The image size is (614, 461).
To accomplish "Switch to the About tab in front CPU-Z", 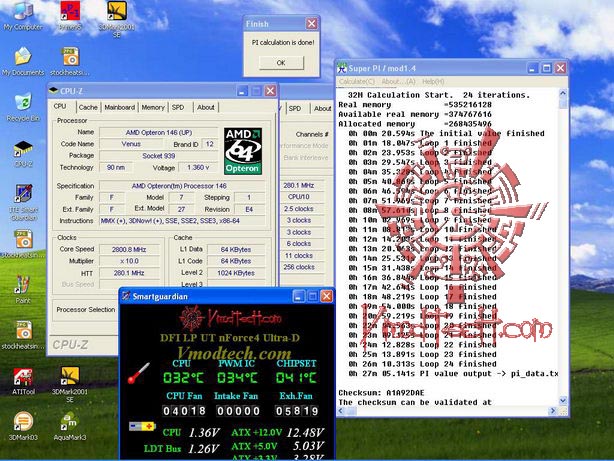I will click(206, 107).
